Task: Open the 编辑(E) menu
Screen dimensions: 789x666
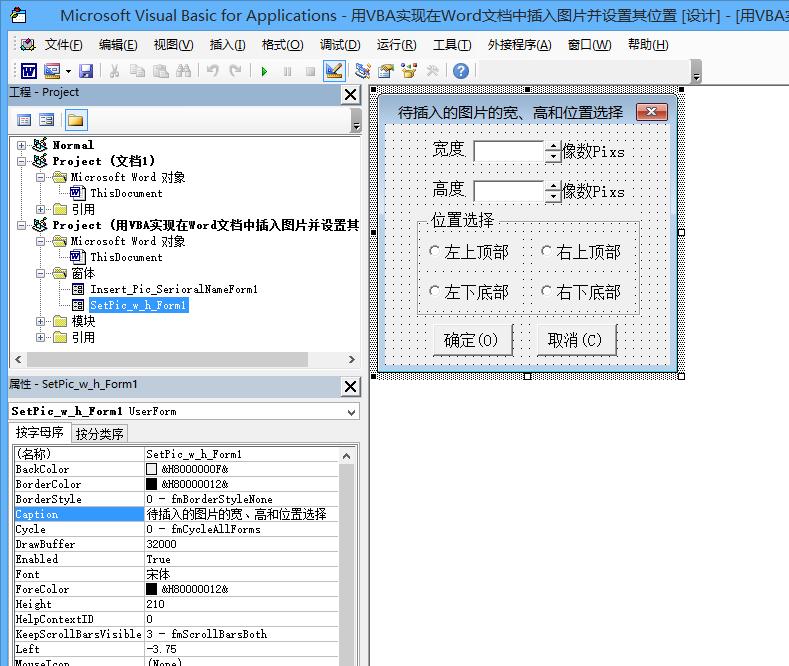Action: tap(118, 45)
